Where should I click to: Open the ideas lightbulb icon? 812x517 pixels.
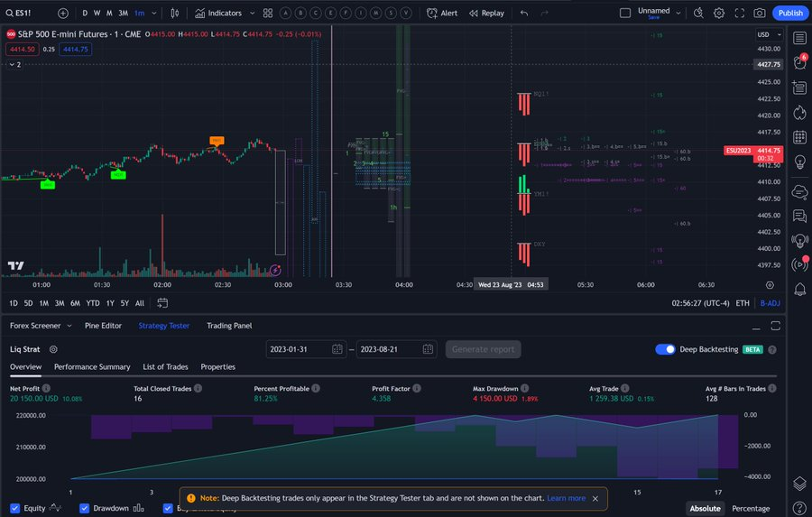[799, 162]
